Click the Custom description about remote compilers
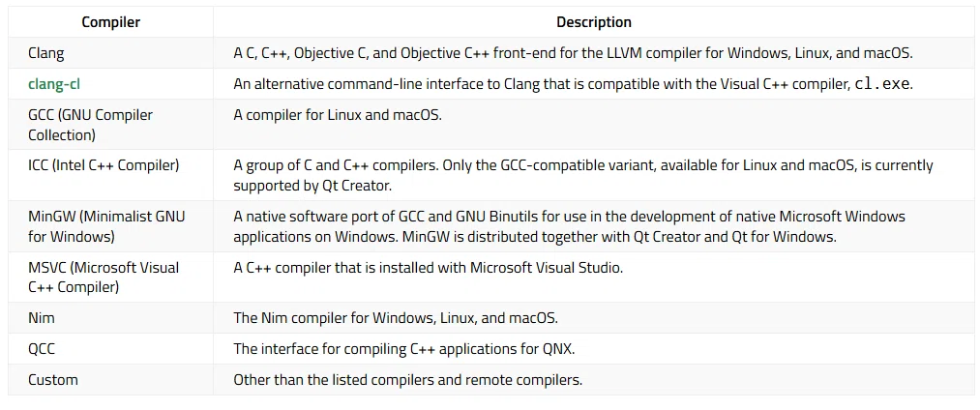The width and height of the screenshot is (980, 410). (407, 379)
